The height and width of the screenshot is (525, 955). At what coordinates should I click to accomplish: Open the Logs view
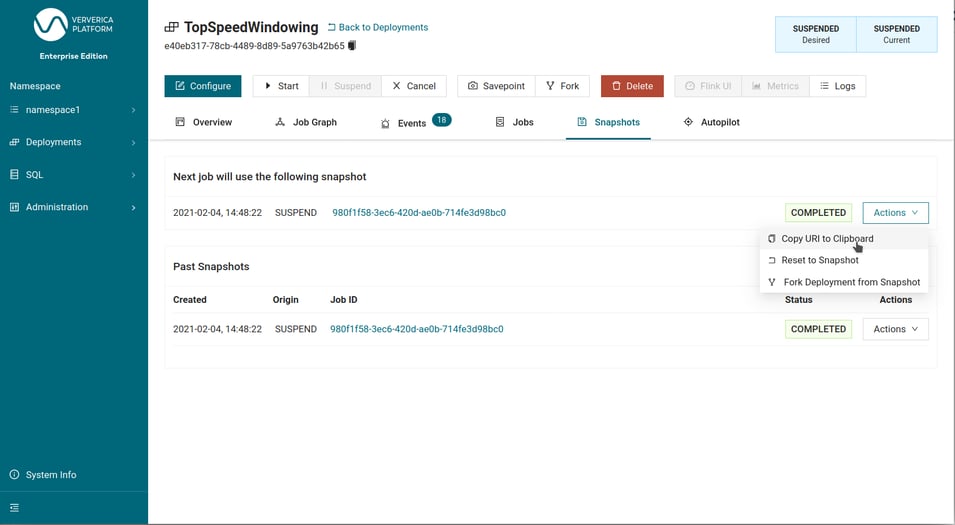[x=837, y=86]
